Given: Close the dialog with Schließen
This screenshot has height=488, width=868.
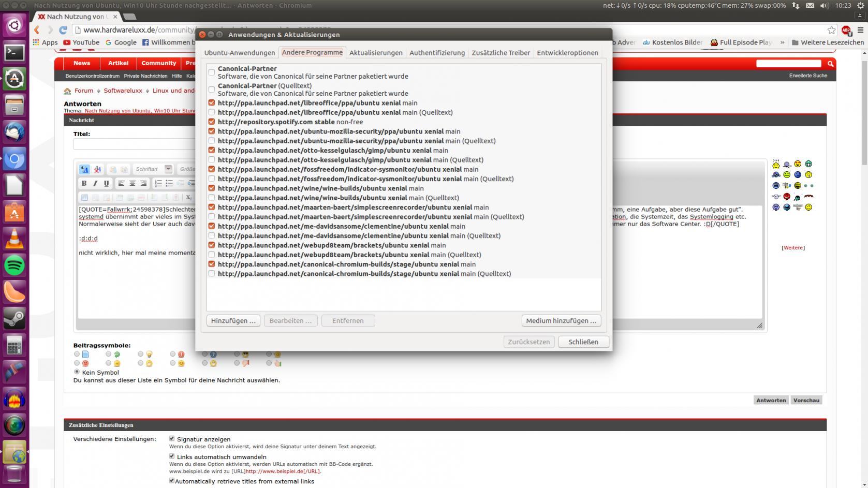Looking at the screenshot, I should 583,342.
